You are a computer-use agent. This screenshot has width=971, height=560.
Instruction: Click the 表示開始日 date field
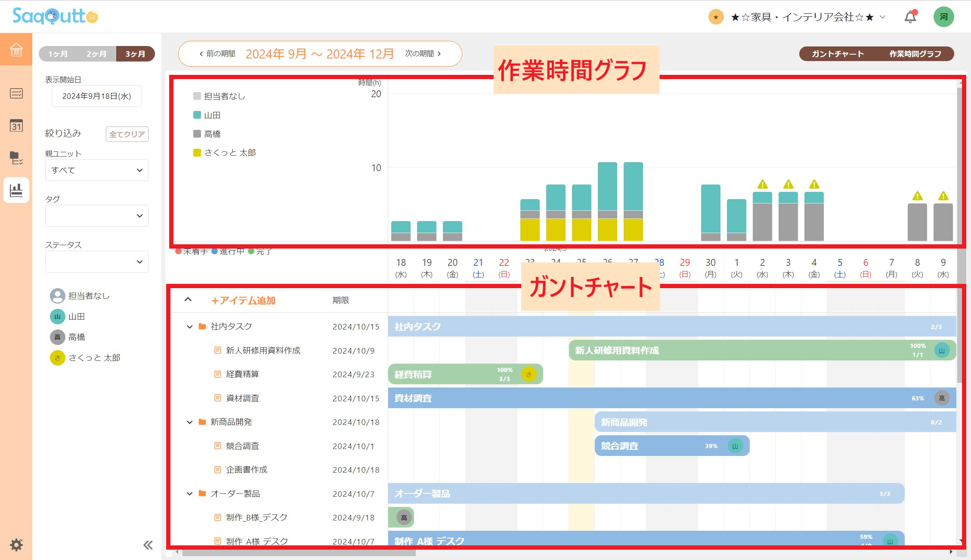tap(96, 96)
